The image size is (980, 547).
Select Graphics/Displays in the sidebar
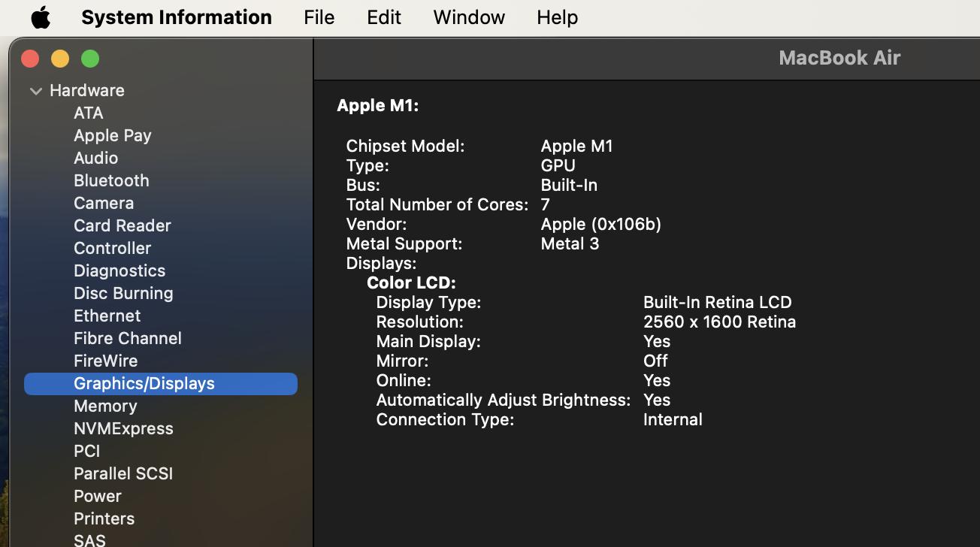tap(161, 383)
